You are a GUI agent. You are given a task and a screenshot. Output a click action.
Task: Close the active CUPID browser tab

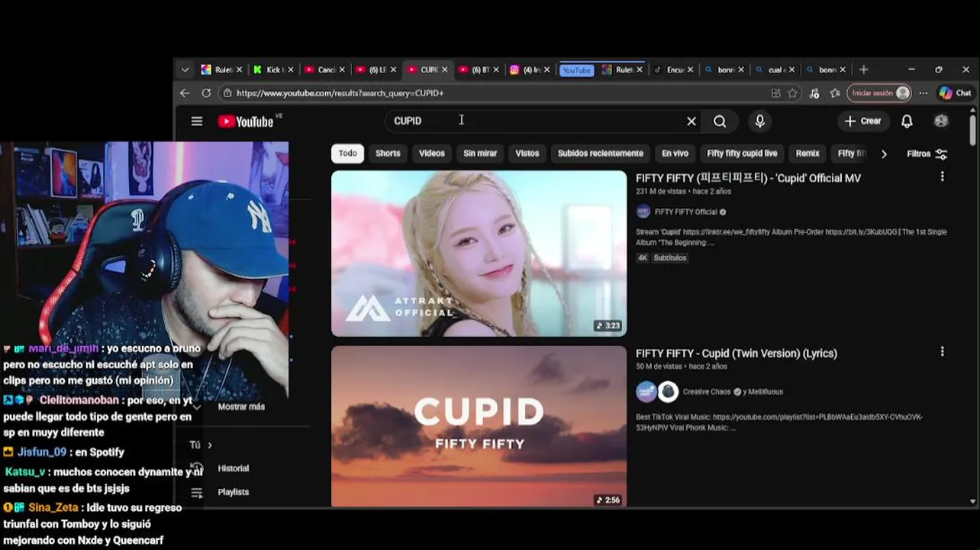(x=443, y=70)
